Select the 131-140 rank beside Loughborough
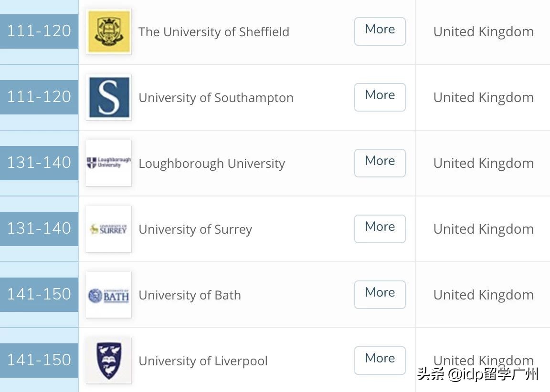Image resolution: width=550 pixels, height=392 pixels. click(x=39, y=163)
